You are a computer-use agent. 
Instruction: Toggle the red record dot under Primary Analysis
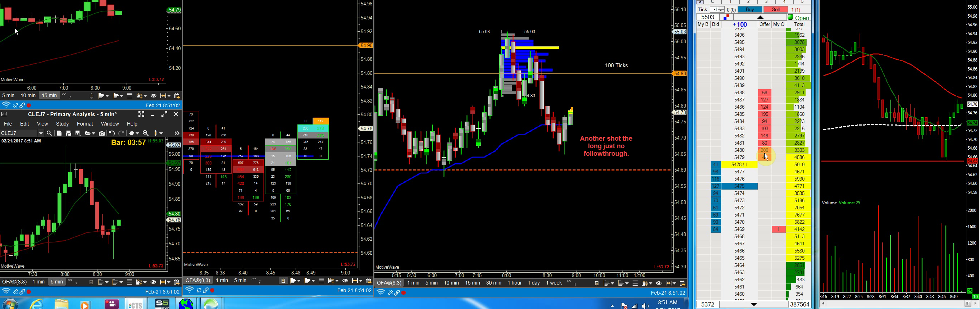pos(29,292)
